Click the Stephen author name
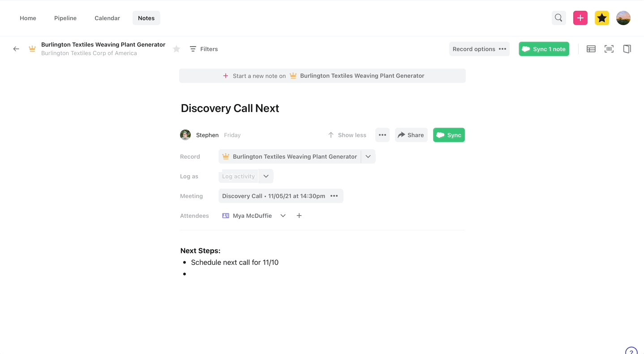 point(207,135)
